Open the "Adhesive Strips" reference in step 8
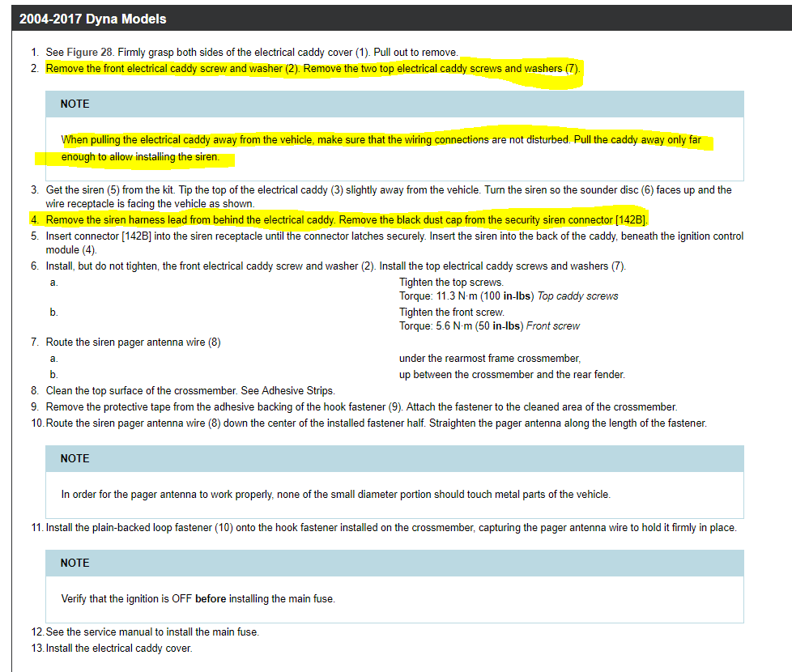Image resolution: width=792 pixels, height=672 pixels. [298, 391]
